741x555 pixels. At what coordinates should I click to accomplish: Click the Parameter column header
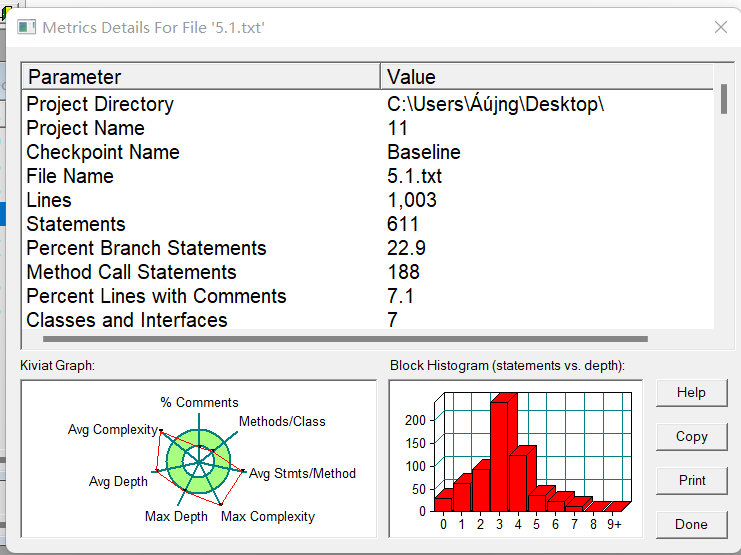[201, 77]
